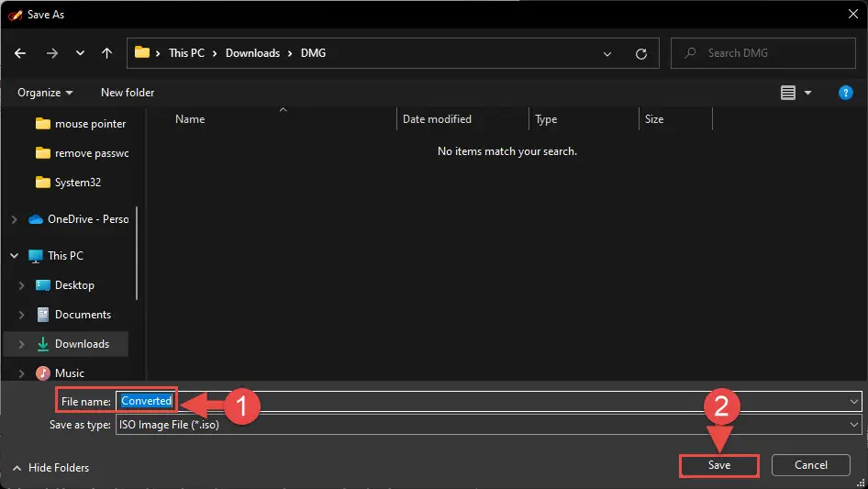Image resolution: width=868 pixels, height=489 pixels.
Task: Hide Folders pane toggle
Action: 51,468
